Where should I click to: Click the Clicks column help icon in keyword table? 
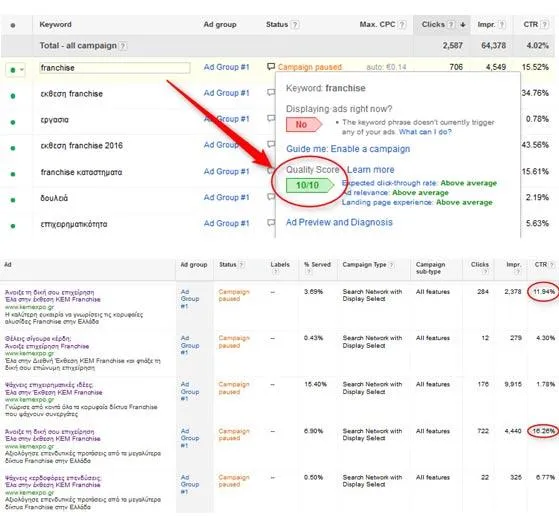pos(451,25)
